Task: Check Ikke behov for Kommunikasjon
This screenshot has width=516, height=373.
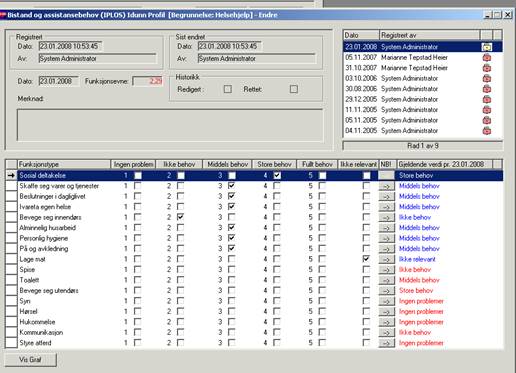Action: coord(180,332)
